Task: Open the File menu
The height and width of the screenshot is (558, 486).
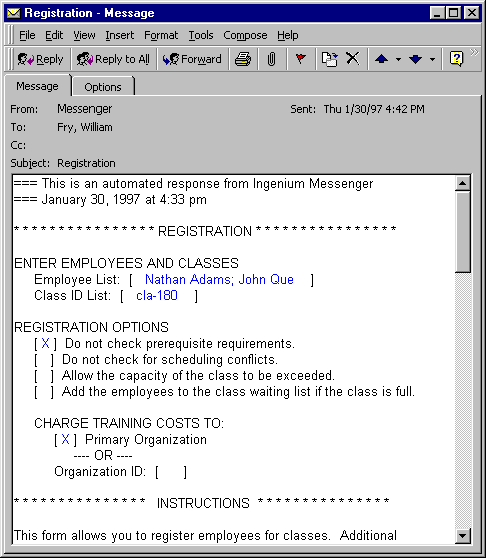Action: click(x=27, y=35)
